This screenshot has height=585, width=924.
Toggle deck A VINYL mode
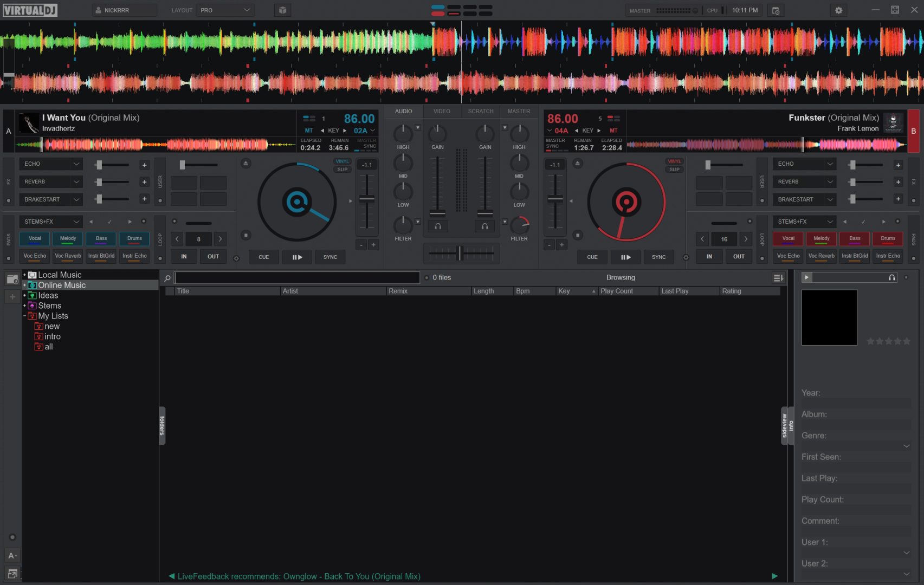[343, 161]
